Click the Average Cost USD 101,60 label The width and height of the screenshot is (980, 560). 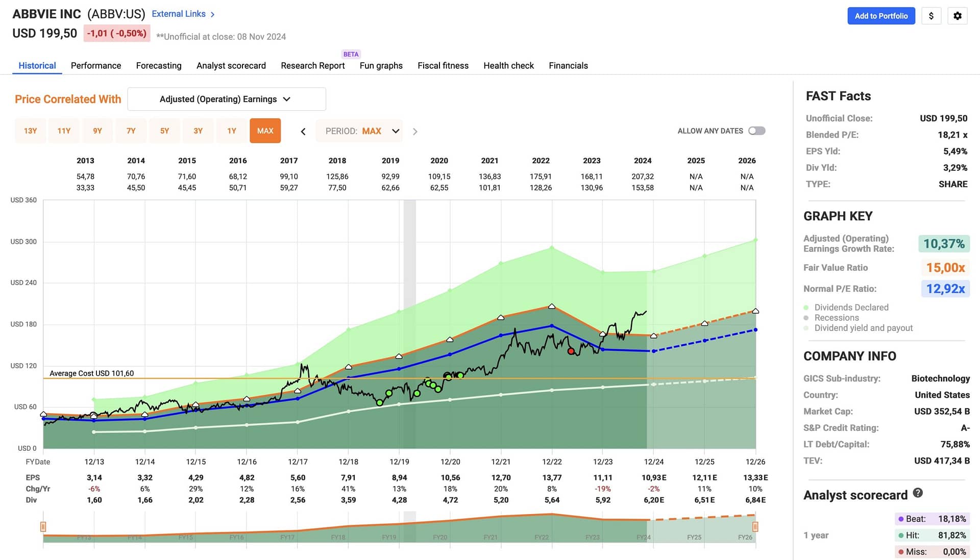[92, 373]
